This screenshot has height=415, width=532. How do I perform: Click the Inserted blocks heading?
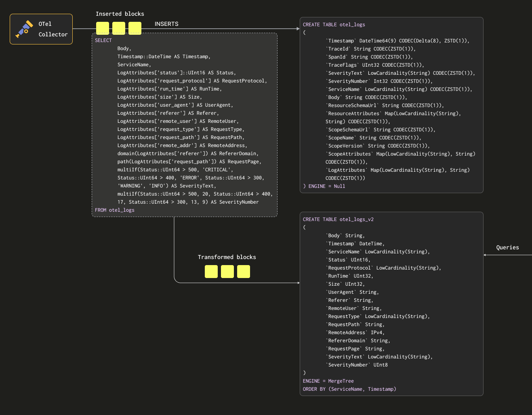pyautogui.click(x=120, y=14)
